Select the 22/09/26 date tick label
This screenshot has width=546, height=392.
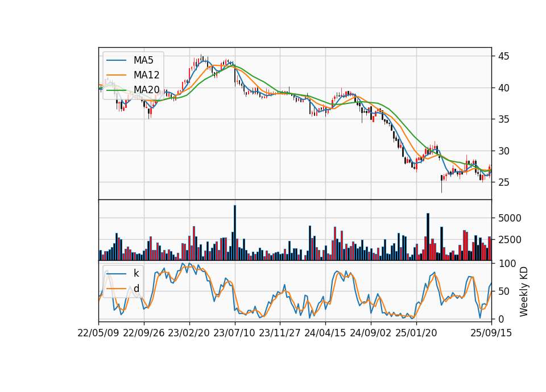pos(144,333)
